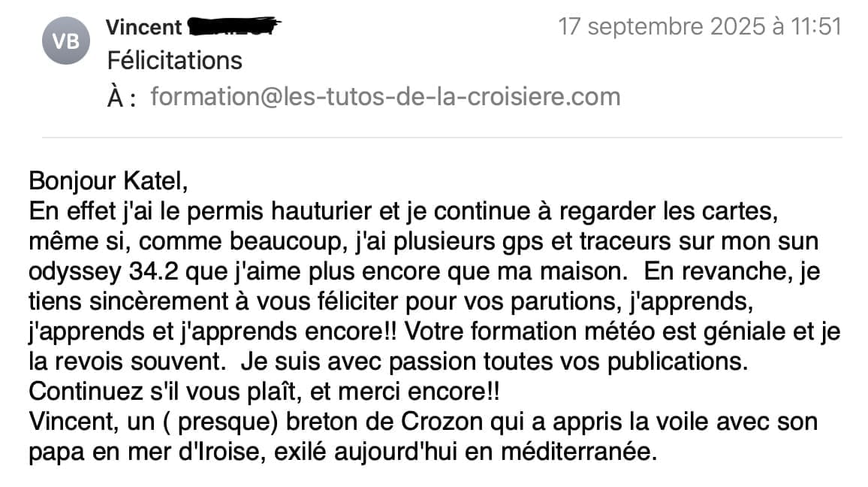868x487 pixels.
Task: Open the formation@les-tutos-de-la-croisiere.com recipient address
Action: click(385, 97)
